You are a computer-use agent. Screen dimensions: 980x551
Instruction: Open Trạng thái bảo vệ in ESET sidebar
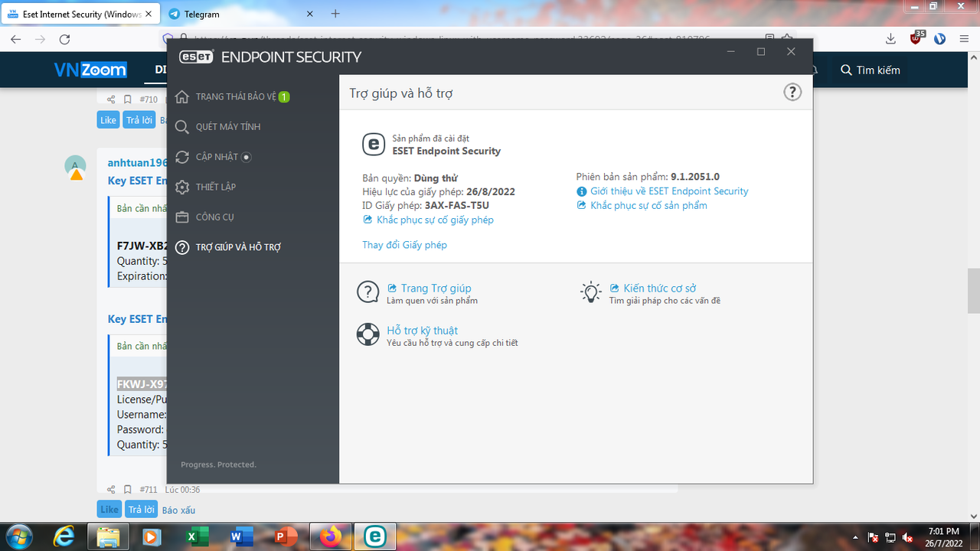tap(236, 96)
